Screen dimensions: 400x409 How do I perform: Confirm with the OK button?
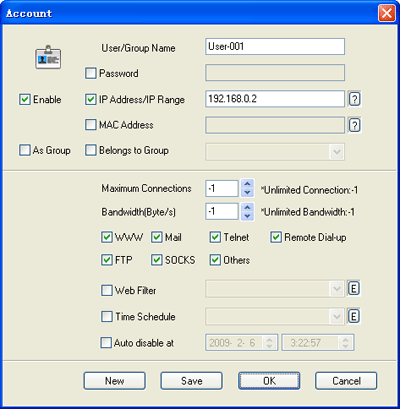coord(269,381)
